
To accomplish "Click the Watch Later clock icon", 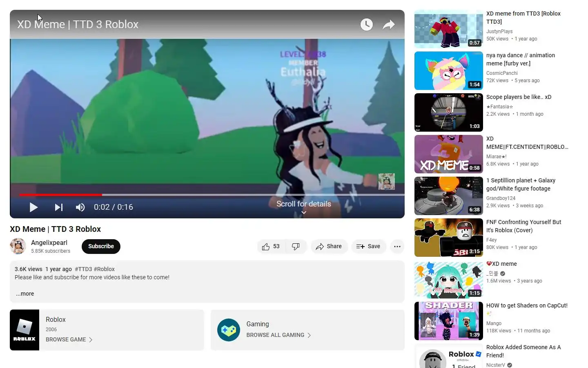I will pos(366,25).
